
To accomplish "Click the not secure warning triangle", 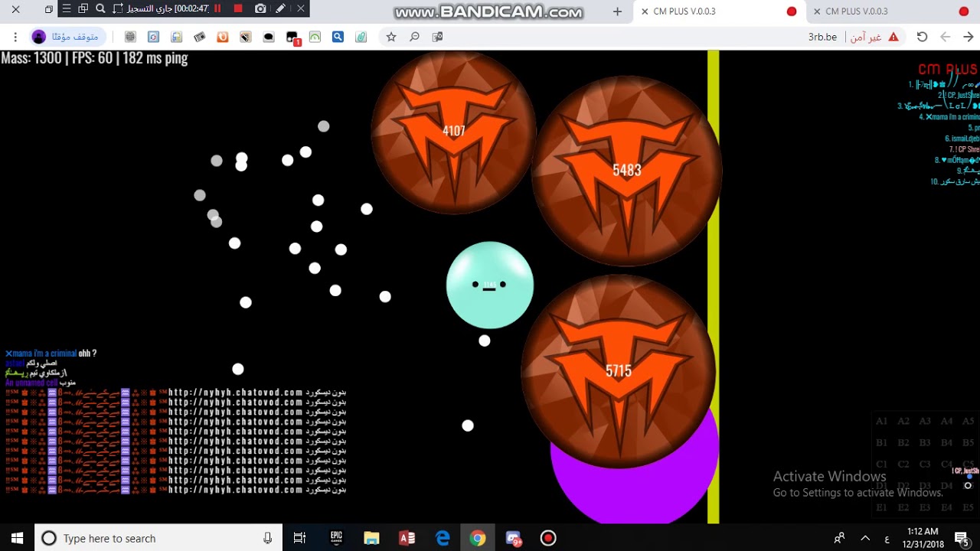I will [x=893, y=37].
